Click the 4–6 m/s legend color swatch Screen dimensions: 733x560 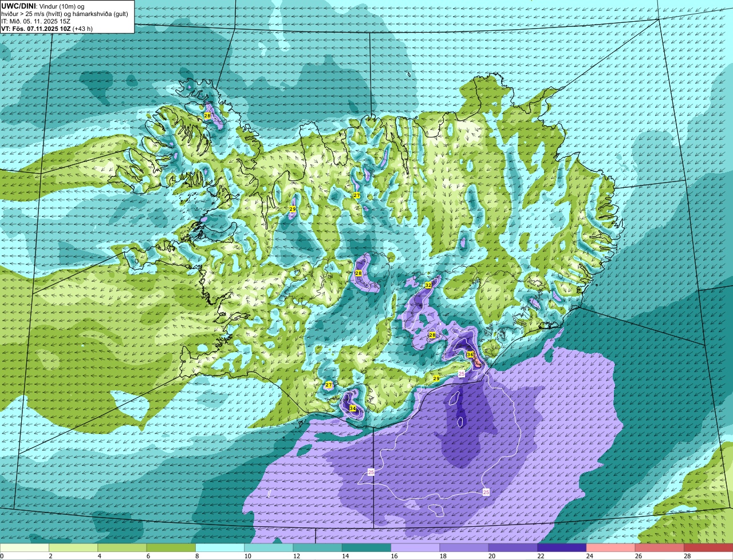point(122,547)
